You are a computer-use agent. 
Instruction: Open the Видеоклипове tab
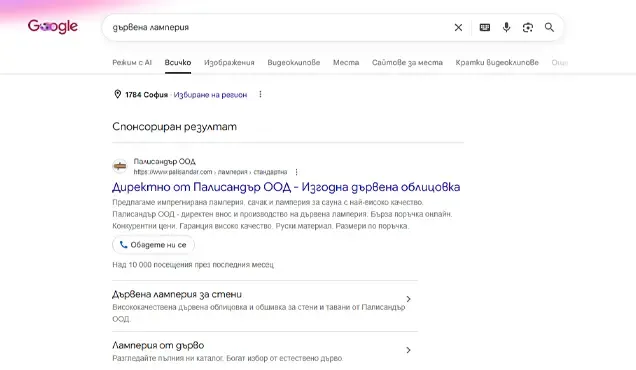[294, 62]
